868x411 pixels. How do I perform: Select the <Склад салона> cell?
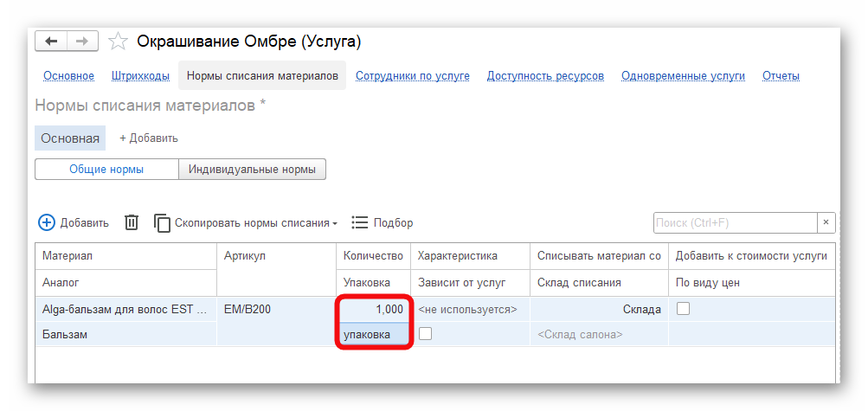tap(599, 334)
